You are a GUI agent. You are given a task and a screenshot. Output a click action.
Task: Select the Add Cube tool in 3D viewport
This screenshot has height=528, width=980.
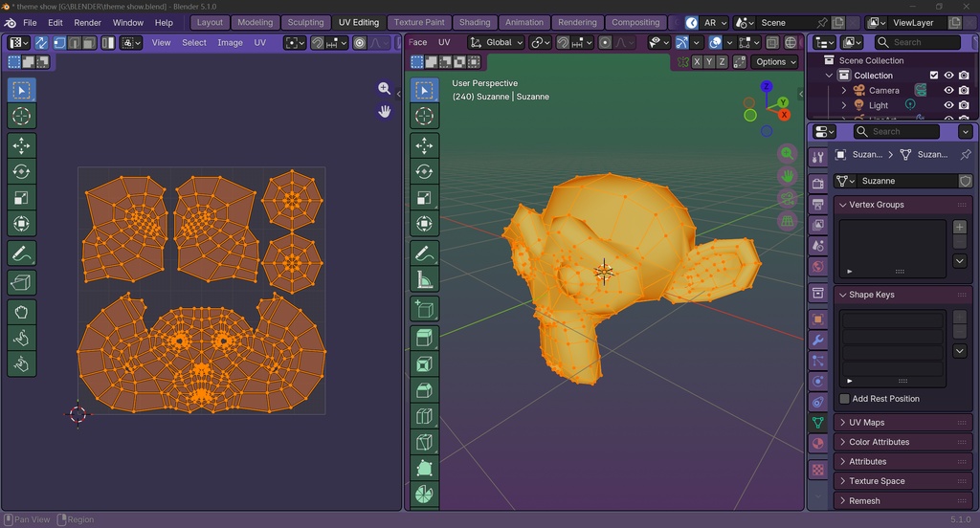point(424,309)
